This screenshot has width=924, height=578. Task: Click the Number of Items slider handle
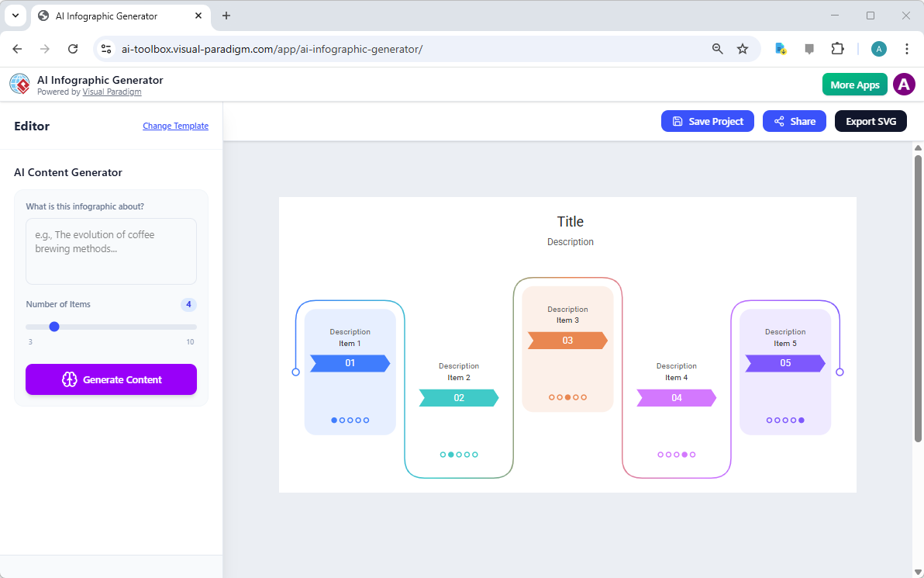53,327
